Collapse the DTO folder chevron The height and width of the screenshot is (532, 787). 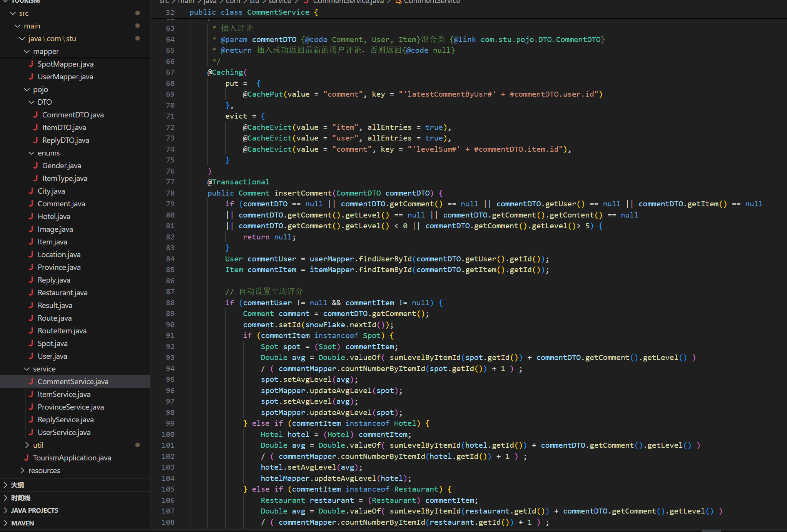click(32, 102)
